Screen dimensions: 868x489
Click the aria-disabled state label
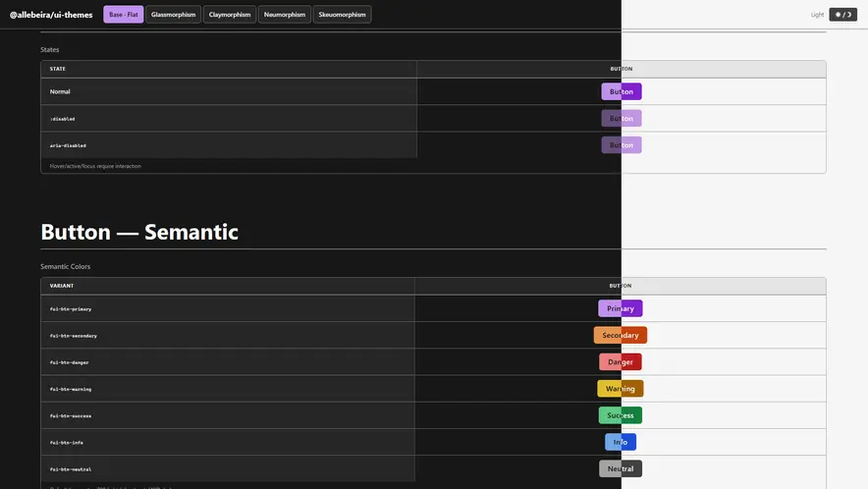tap(68, 145)
